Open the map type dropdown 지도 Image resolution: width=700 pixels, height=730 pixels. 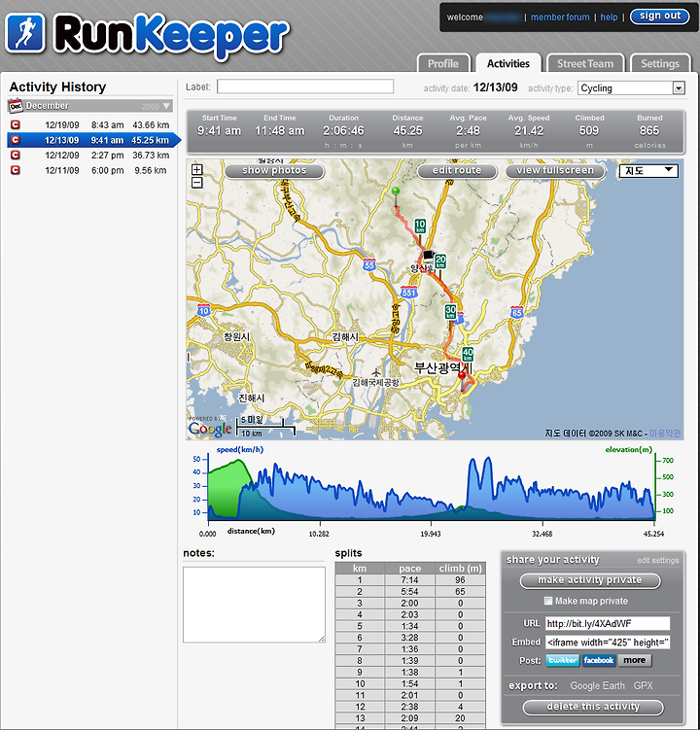[x=648, y=171]
